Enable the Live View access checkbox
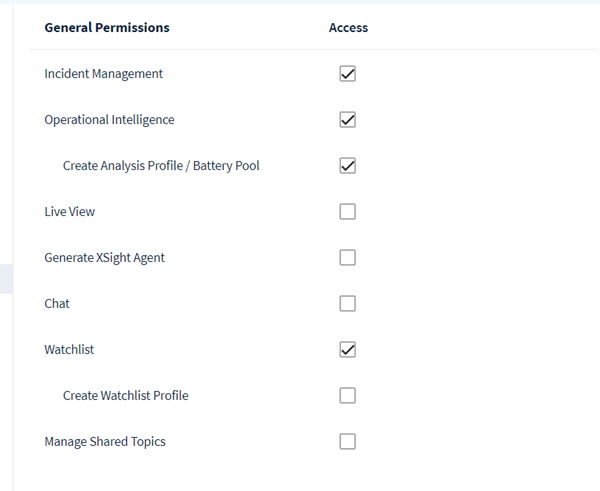 (x=348, y=212)
